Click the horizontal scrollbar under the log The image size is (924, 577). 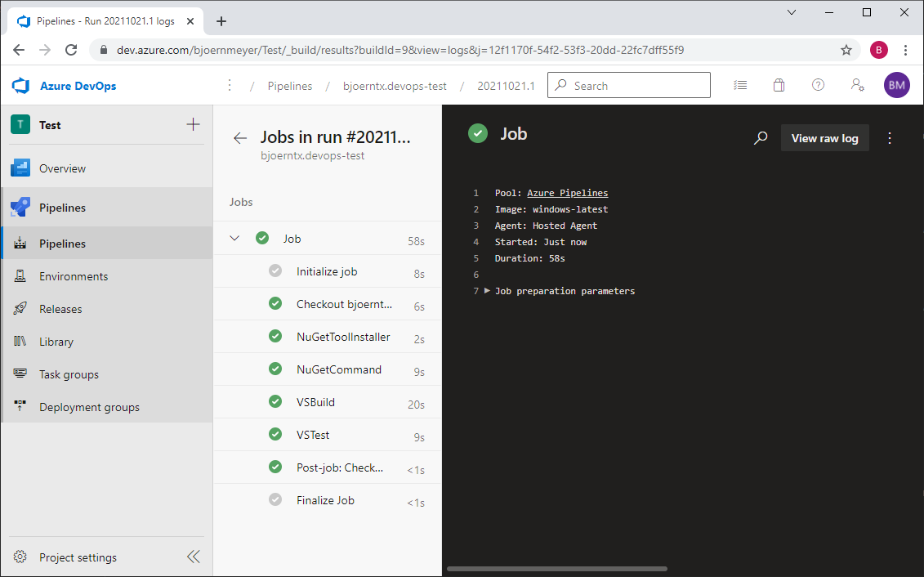[557, 569]
